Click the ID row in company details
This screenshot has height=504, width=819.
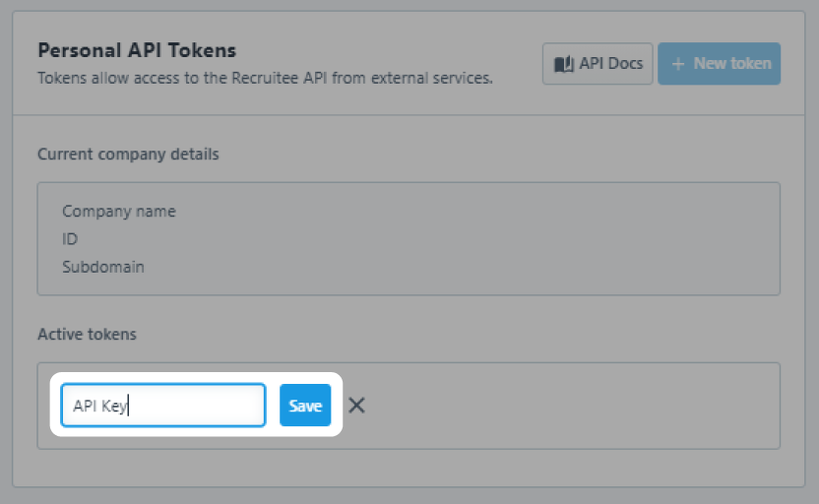pos(70,239)
